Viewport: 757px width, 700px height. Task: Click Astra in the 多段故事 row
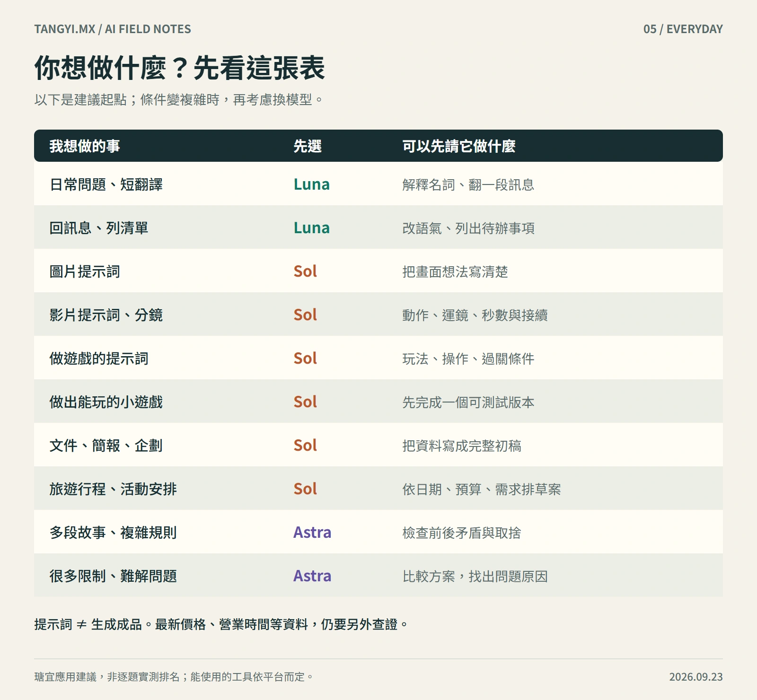312,533
